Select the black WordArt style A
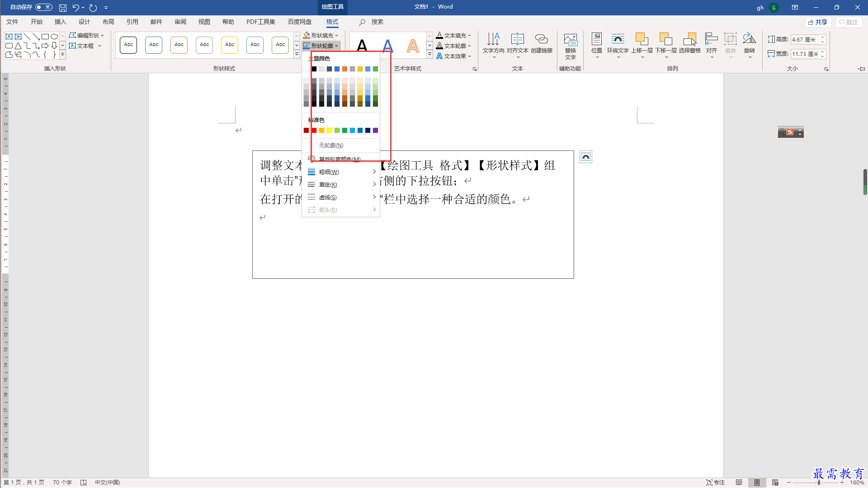 [362, 46]
